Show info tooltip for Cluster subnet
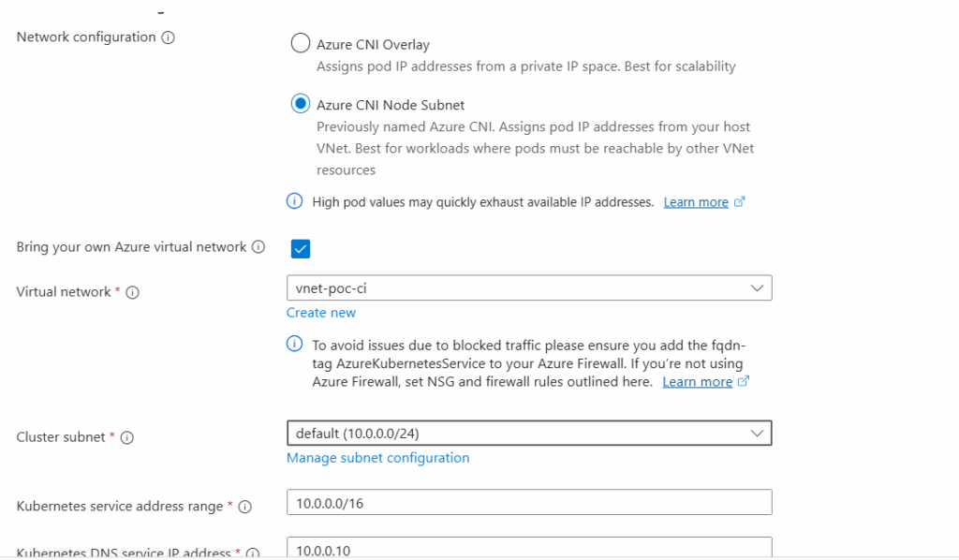The height and width of the screenshot is (560, 959). (x=127, y=437)
